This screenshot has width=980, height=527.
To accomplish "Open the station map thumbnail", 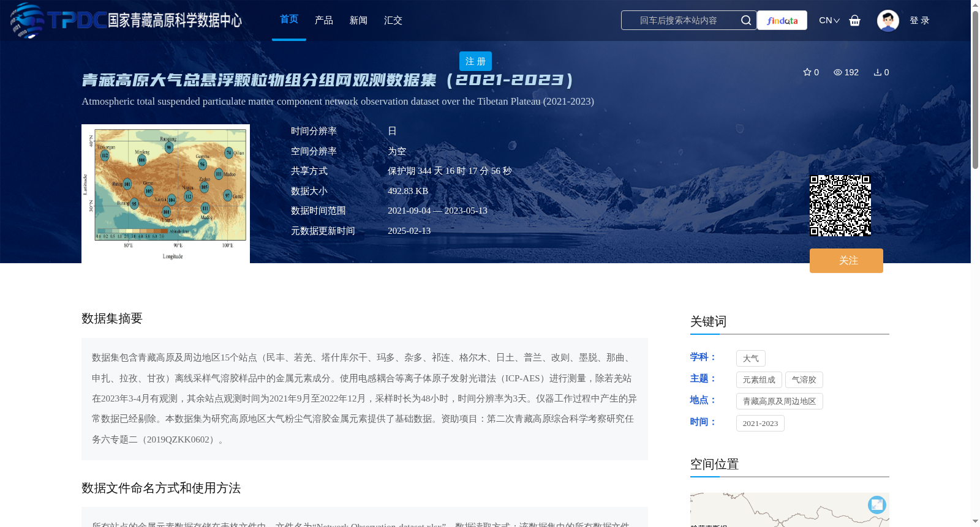I will click(x=165, y=193).
